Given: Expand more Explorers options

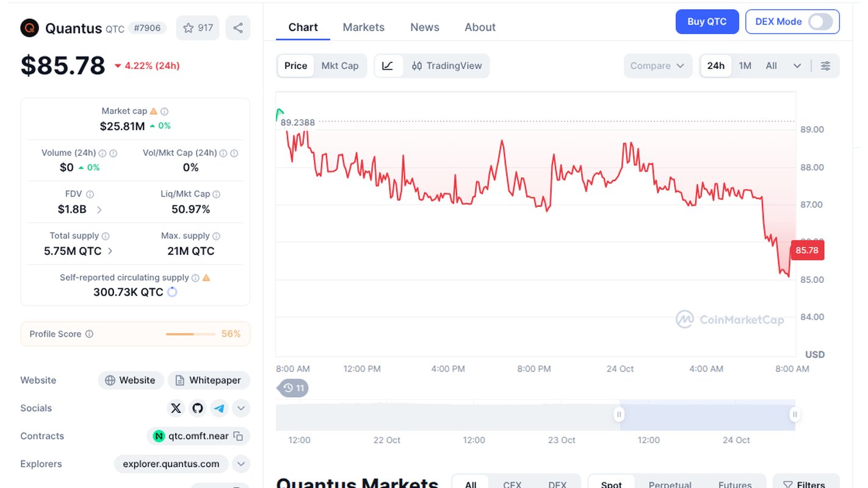Looking at the screenshot, I should (241, 464).
